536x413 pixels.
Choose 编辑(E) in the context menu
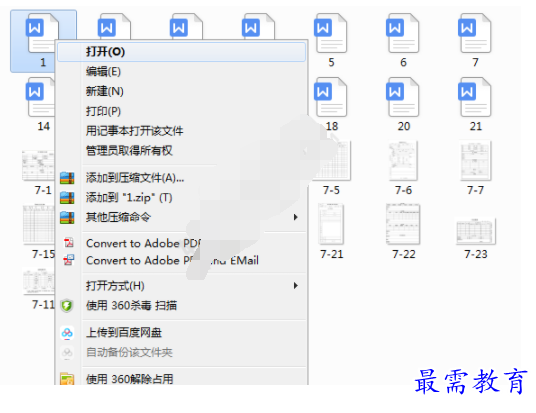click(182, 71)
